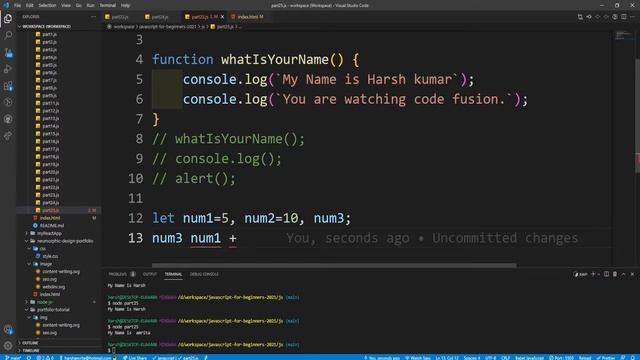Viewport: 640px width, 360px height.
Task: Click the editor minimap
Action: (x=624, y=36)
